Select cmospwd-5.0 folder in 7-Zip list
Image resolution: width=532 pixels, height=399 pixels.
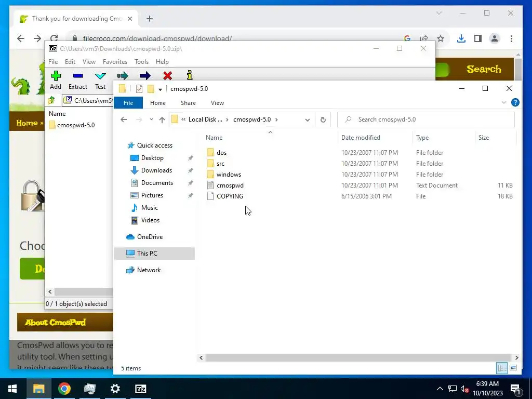pyautogui.click(x=76, y=125)
